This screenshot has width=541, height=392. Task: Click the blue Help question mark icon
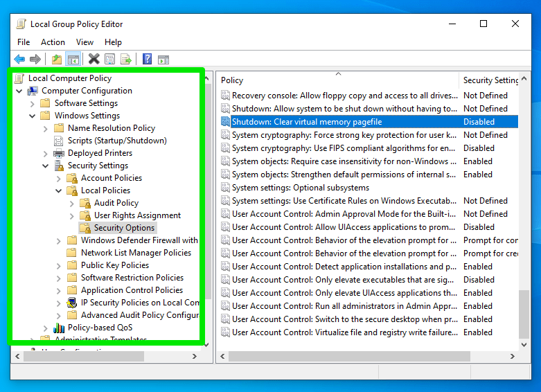(147, 60)
